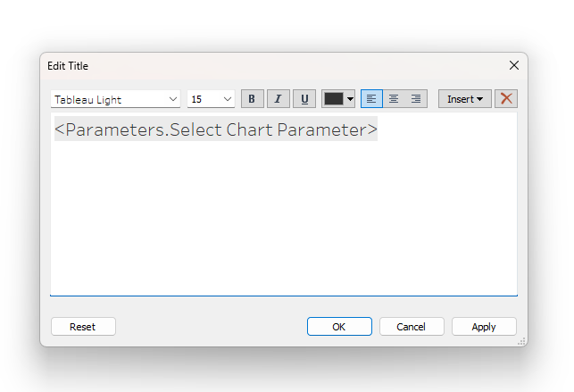Click the Reset button
Viewport: 574px width, 392px height.
click(x=83, y=327)
